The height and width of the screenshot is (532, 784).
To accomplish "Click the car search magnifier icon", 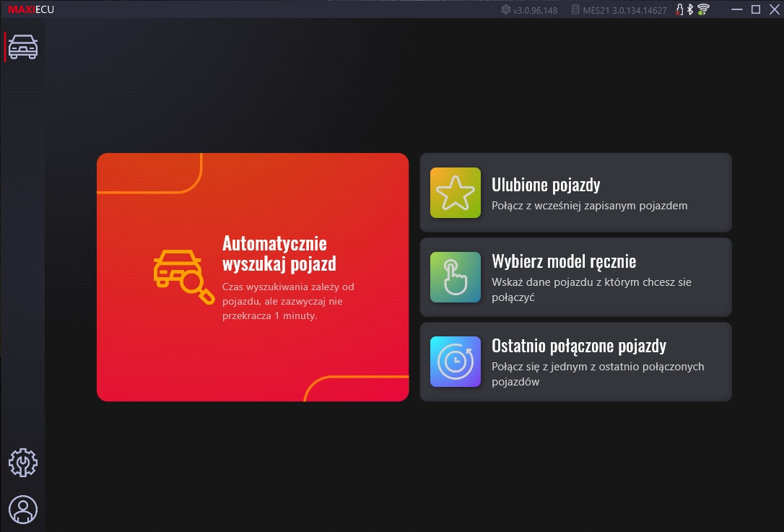I will click(184, 276).
